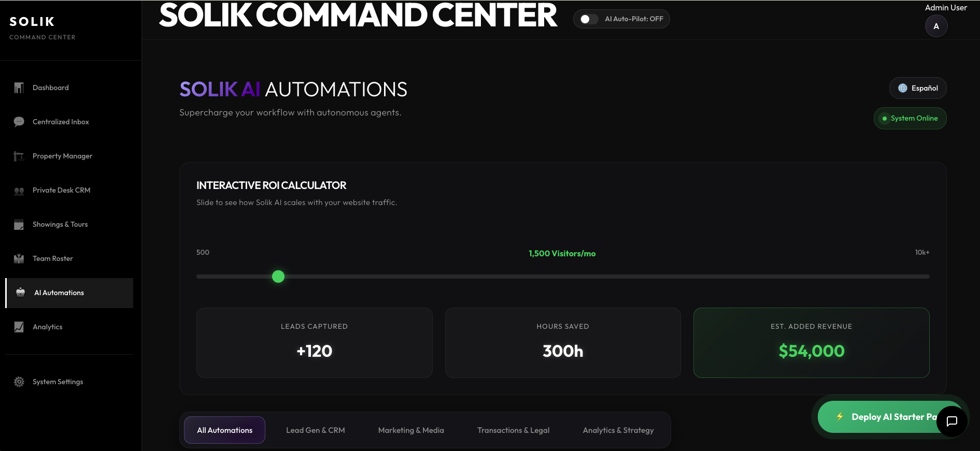Click the 1,500 Visitors/mo label
980x451 pixels.
tap(562, 253)
